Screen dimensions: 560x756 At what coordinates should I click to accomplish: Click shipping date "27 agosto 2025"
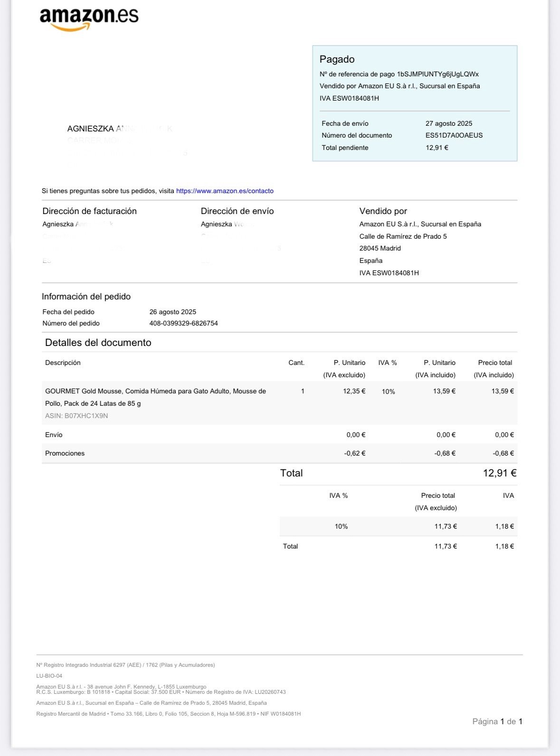(x=449, y=123)
